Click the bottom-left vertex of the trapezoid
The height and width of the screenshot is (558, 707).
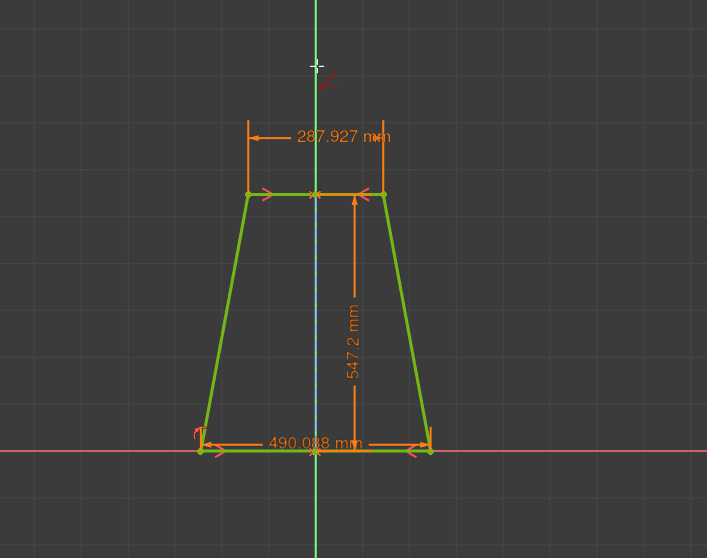click(201, 451)
